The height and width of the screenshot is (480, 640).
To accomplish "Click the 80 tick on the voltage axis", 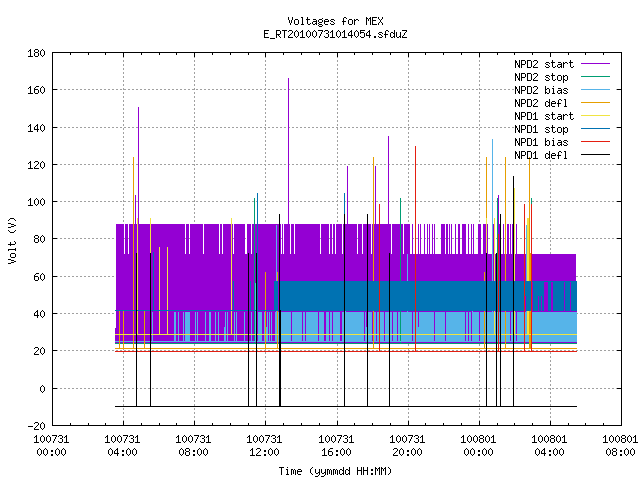I will pos(39,239).
